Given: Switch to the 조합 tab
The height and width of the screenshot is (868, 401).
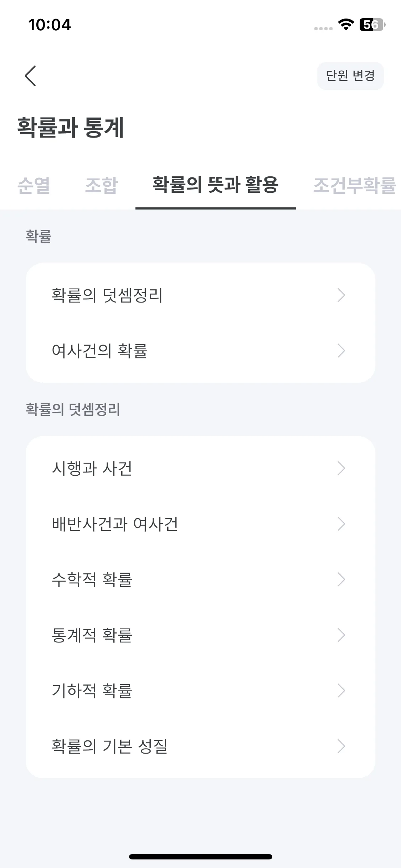Looking at the screenshot, I should click(102, 185).
